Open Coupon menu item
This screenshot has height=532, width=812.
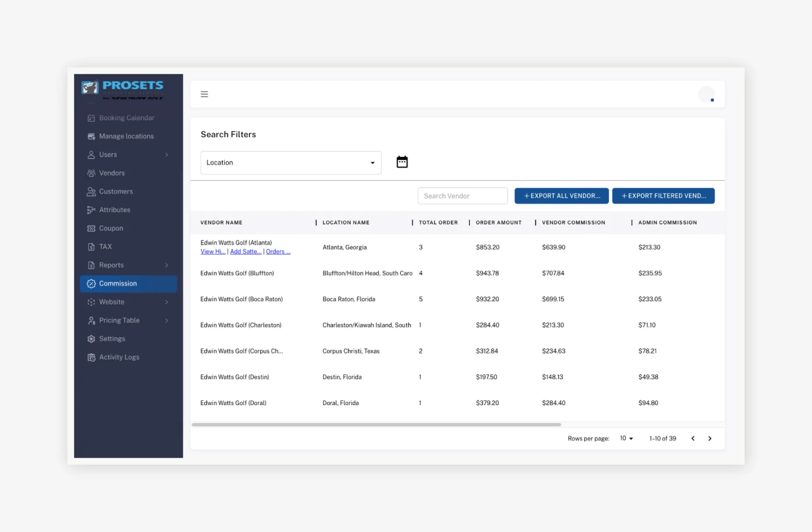point(111,228)
